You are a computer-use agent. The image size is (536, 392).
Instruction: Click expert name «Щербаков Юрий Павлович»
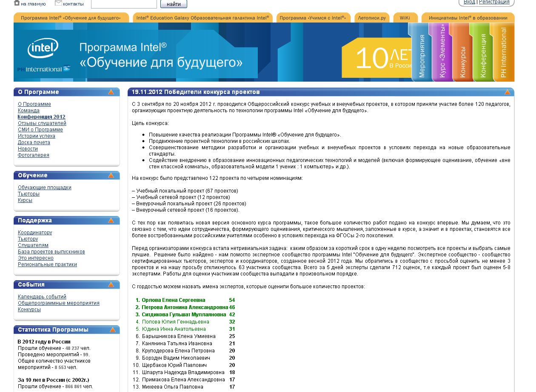(174, 365)
